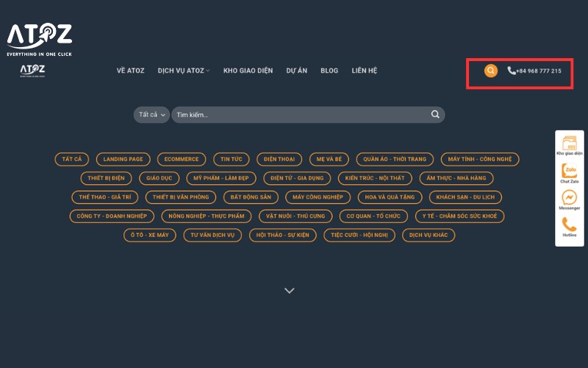Click the small ATOZ logo in navbar
588x368 pixels.
tap(32, 71)
